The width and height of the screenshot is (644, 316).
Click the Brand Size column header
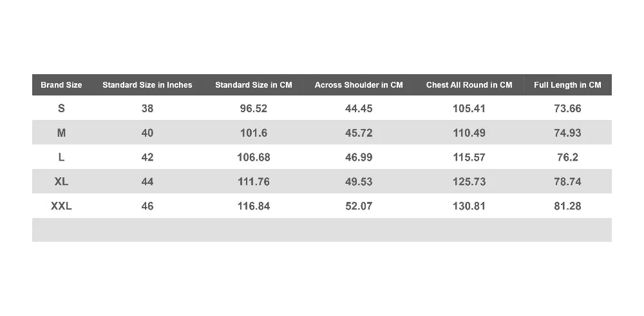pyautogui.click(x=61, y=84)
